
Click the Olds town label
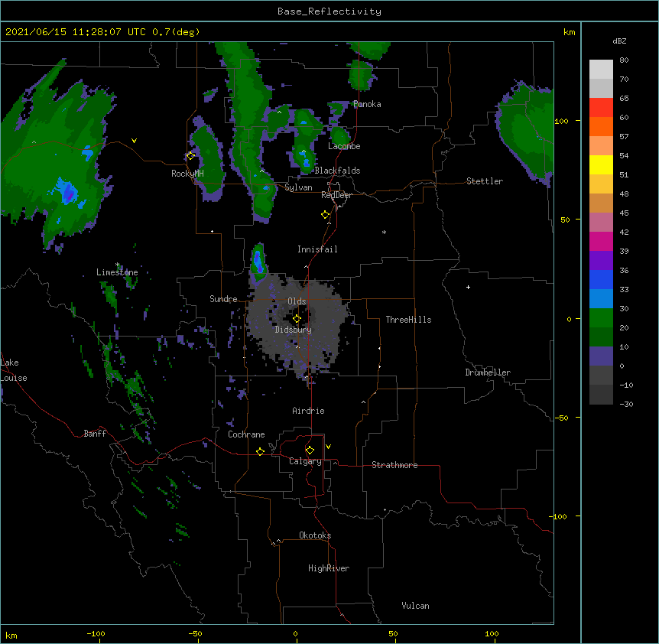point(297,301)
